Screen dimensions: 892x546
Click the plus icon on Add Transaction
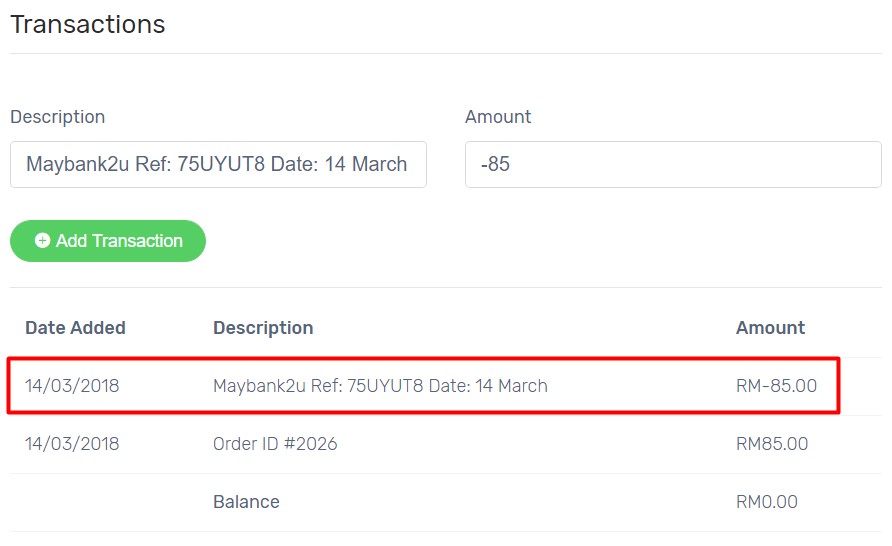[x=43, y=241]
